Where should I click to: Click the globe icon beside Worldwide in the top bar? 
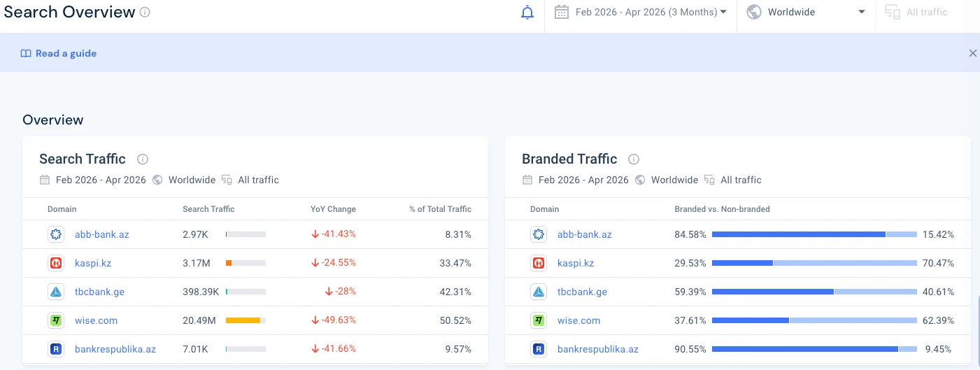click(753, 12)
